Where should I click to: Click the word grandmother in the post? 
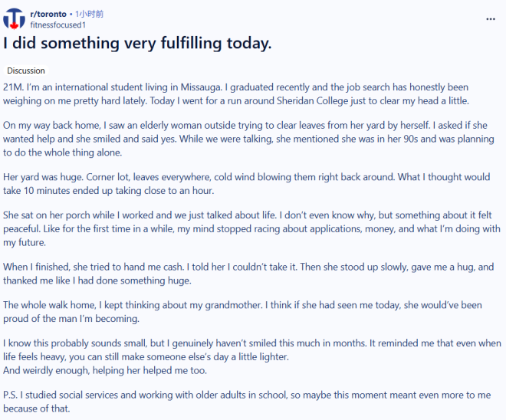[x=233, y=305]
